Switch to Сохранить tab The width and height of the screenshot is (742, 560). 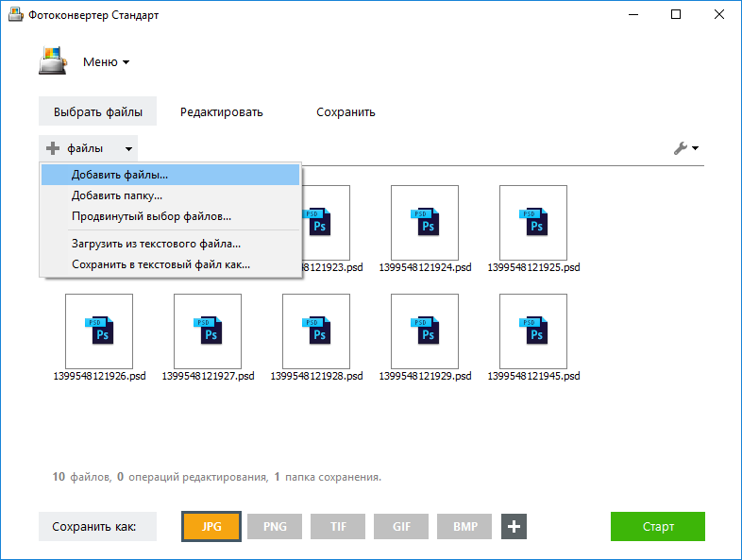point(346,112)
